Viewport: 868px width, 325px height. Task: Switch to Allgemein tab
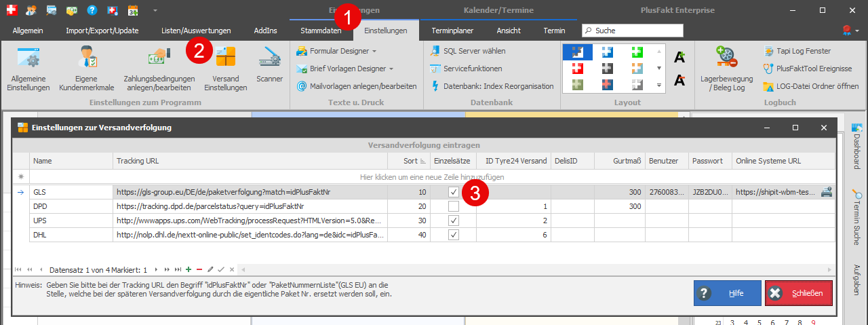pos(28,31)
